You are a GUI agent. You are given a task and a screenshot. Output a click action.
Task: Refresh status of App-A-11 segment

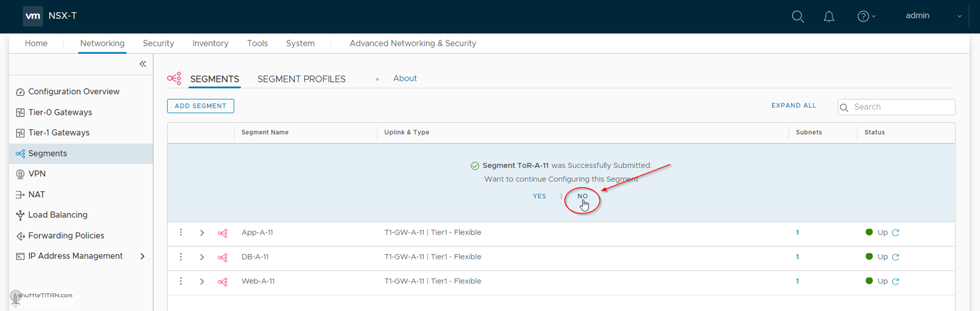895,232
